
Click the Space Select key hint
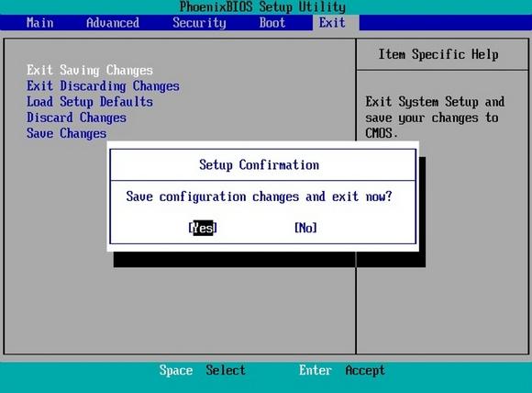pyautogui.click(x=202, y=370)
